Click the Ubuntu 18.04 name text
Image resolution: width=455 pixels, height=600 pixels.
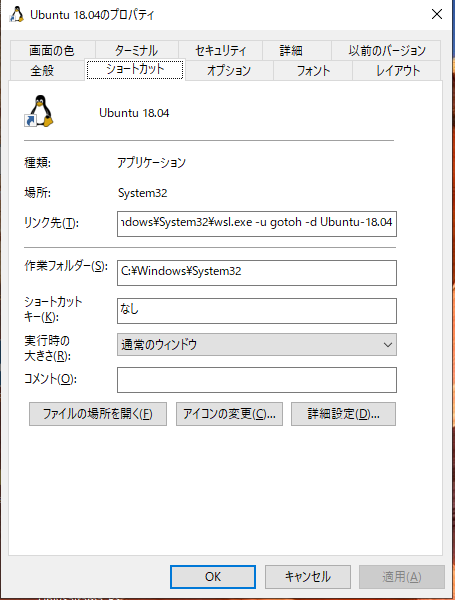coord(134,113)
